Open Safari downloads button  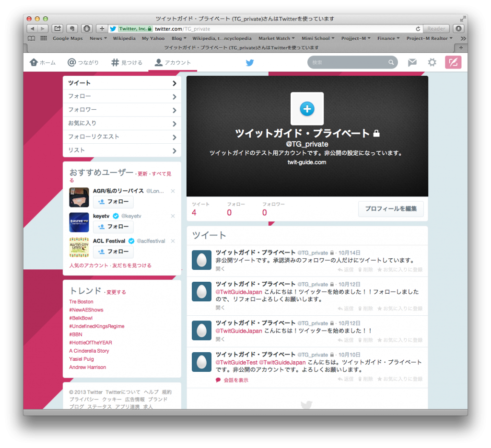point(458,29)
